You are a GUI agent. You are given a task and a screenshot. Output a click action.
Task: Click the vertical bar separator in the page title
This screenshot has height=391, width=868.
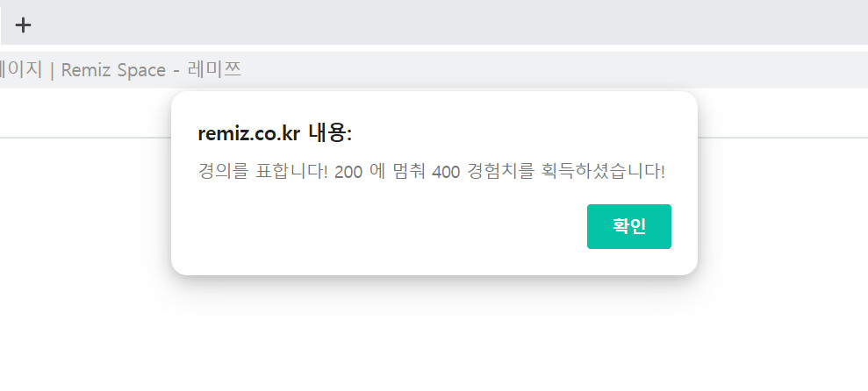coord(52,70)
